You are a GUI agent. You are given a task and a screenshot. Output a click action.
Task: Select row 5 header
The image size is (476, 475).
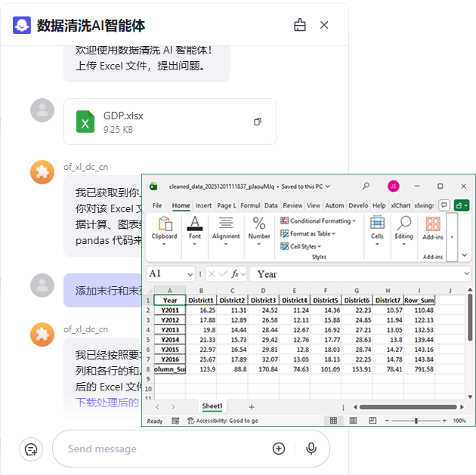[x=148, y=340]
